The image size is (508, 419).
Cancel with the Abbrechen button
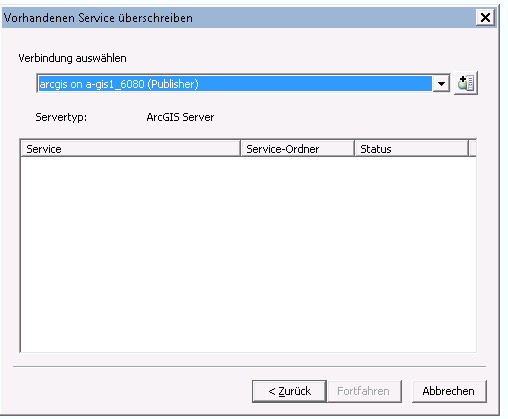[x=449, y=391]
